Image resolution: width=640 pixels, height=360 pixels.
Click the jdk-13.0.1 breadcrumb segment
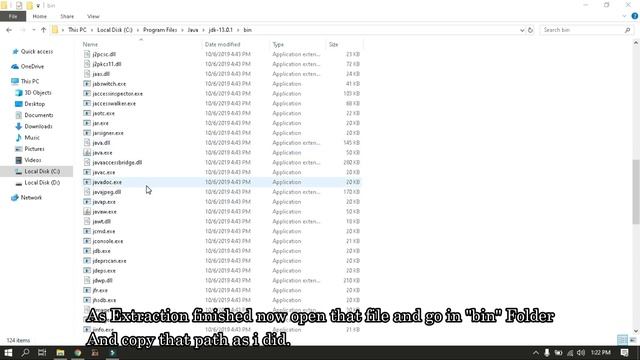point(220,30)
